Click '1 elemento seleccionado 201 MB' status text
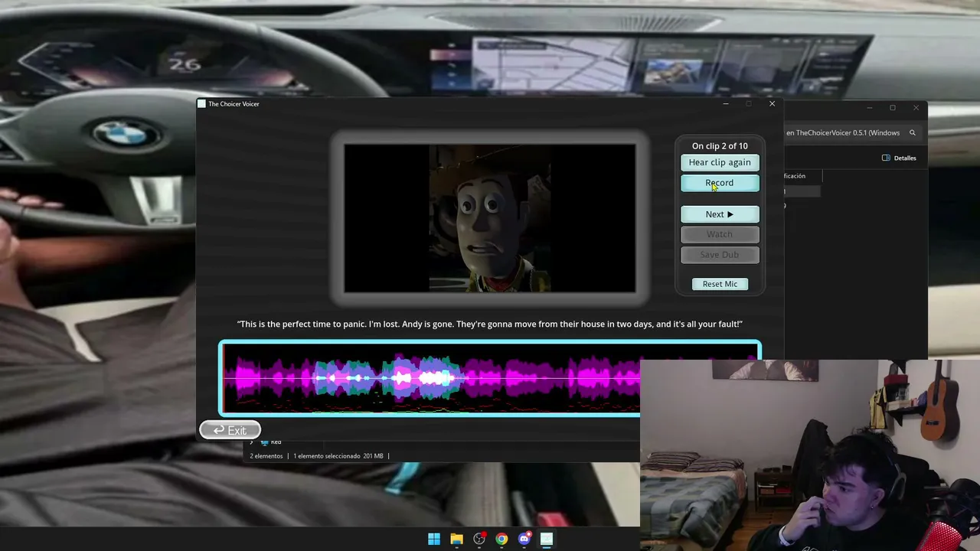The width and height of the screenshot is (980, 551). click(338, 456)
